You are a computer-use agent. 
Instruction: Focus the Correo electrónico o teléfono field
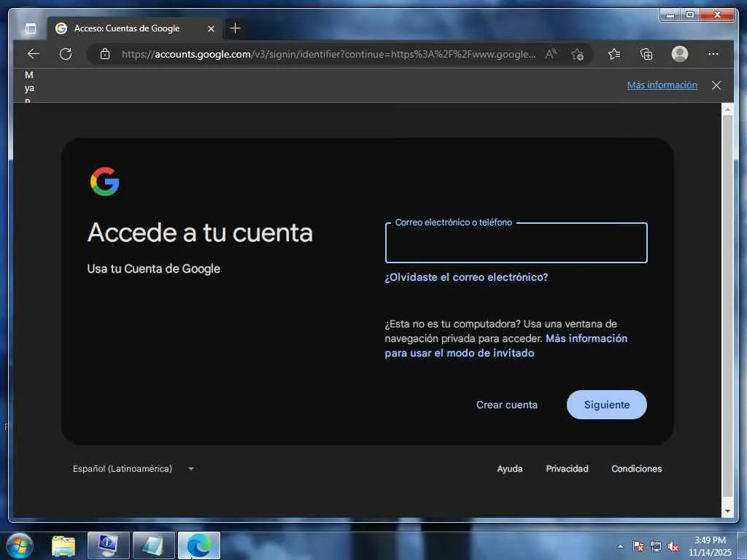(x=516, y=243)
